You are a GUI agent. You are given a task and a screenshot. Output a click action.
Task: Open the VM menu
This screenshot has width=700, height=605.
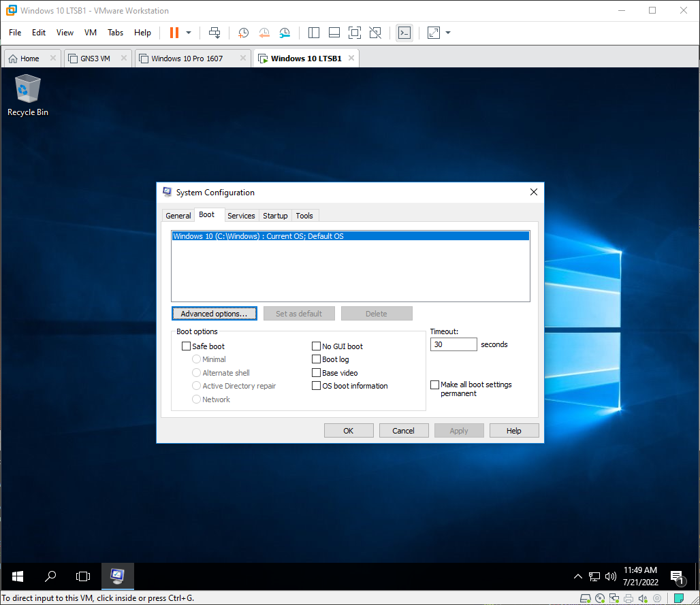(x=91, y=33)
